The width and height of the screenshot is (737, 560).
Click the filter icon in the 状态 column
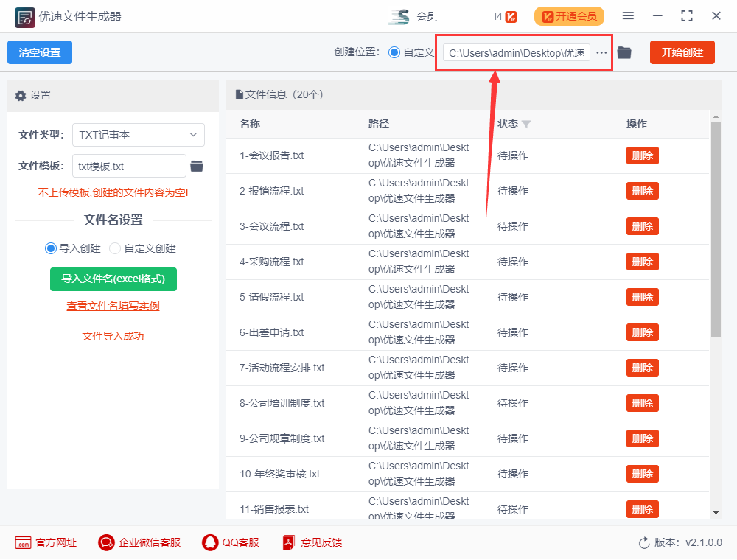pyautogui.click(x=526, y=124)
